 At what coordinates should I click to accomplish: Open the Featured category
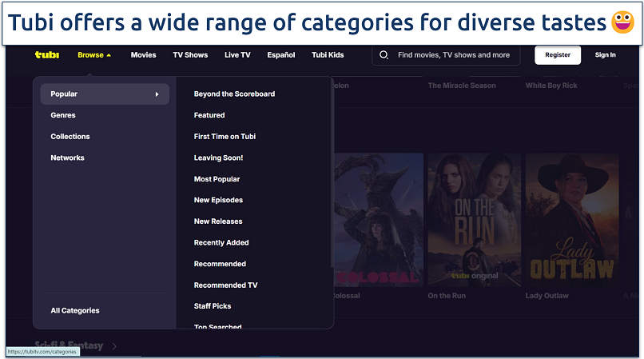coord(209,115)
